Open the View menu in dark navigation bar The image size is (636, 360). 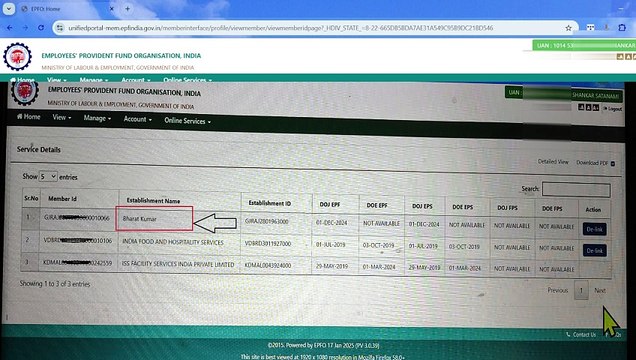[61, 117]
